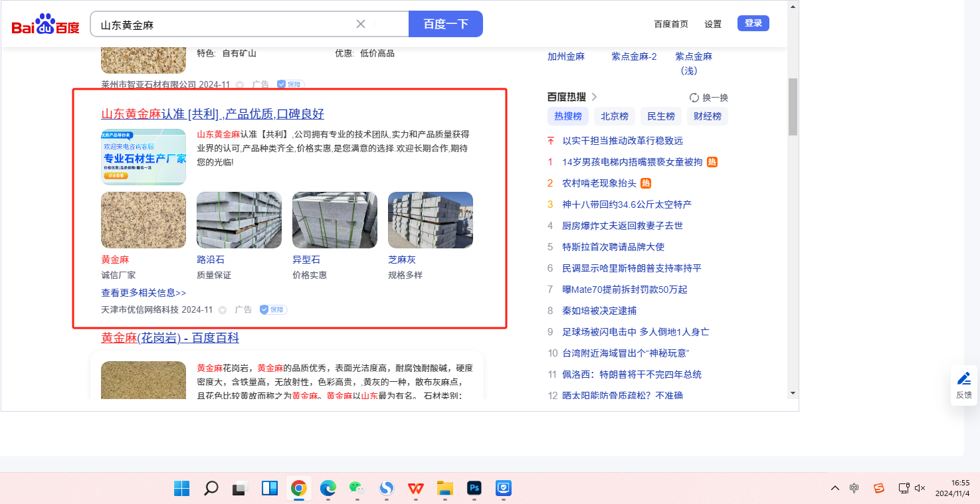980x504 pixels.
Task: Open the dropdown arrow beside 莱州市智亚石材有限公司 2024-11
Action: 240,85
